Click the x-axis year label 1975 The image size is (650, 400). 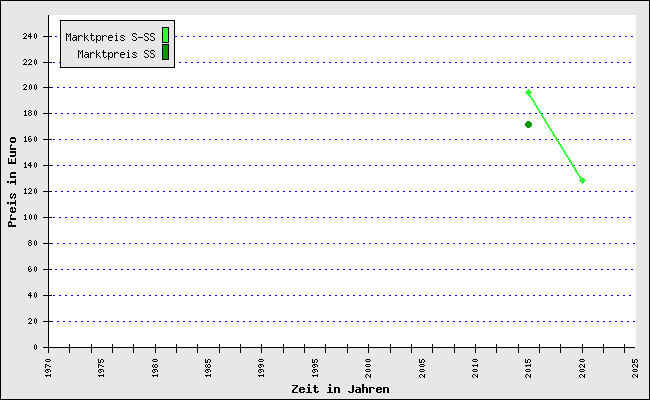102,368
